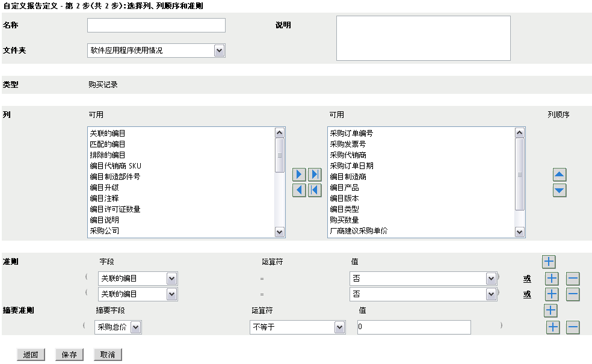Click the 取消 button
The image size is (592, 364).
click(x=108, y=354)
